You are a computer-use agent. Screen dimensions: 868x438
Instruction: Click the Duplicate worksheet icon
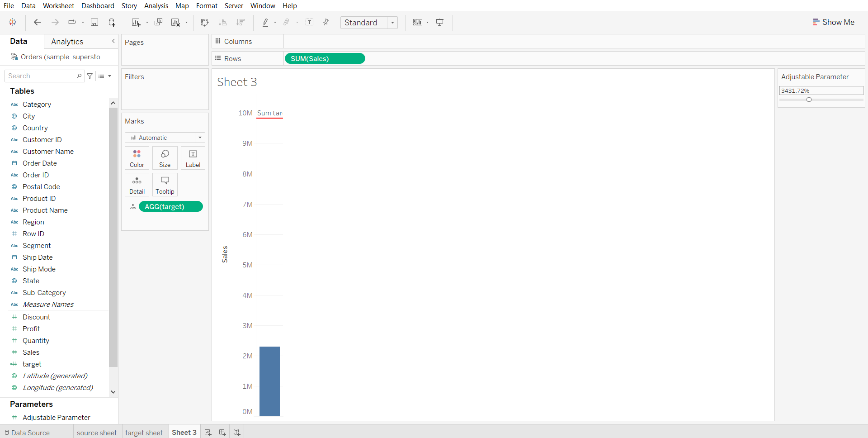pos(158,22)
